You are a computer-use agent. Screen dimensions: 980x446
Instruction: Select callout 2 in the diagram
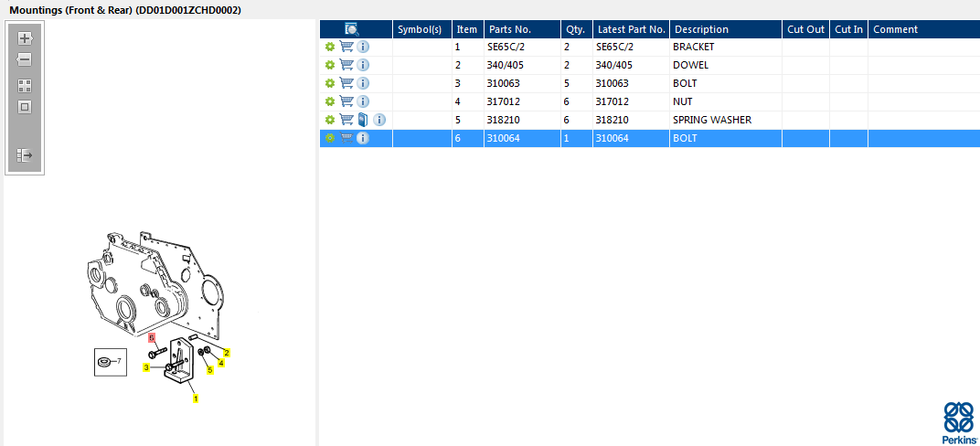(227, 353)
